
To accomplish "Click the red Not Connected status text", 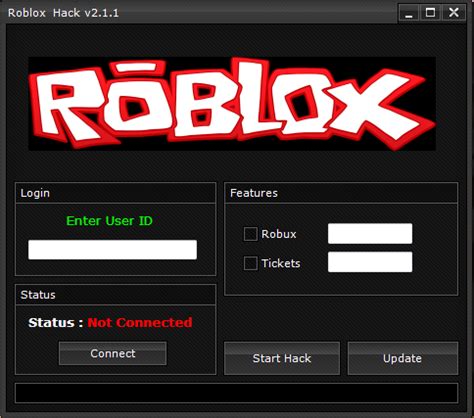I will coord(140,323).
